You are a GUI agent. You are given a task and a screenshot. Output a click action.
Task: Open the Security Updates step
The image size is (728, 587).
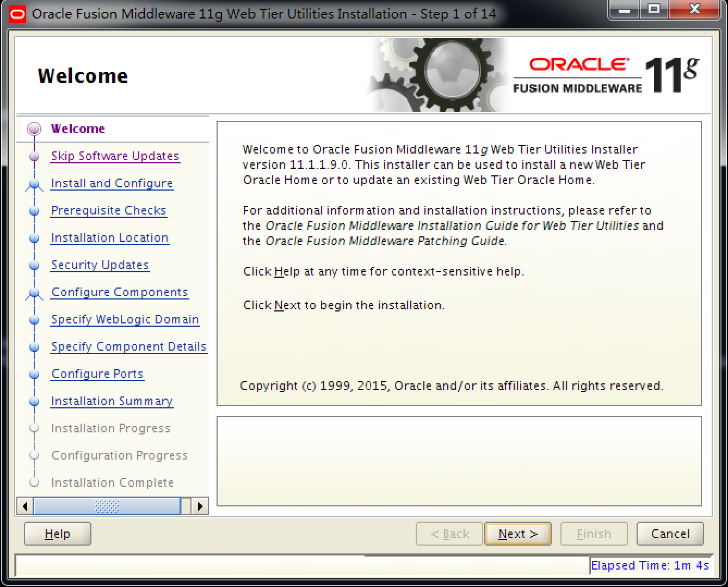[100, 265]
